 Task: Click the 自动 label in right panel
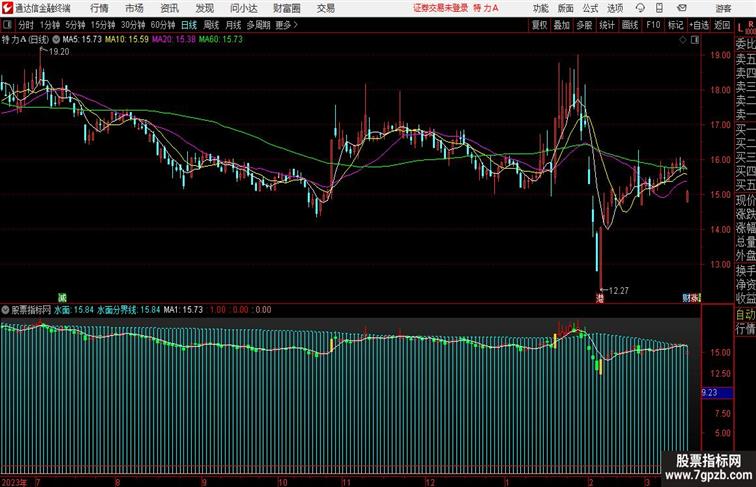click(745, 314)
